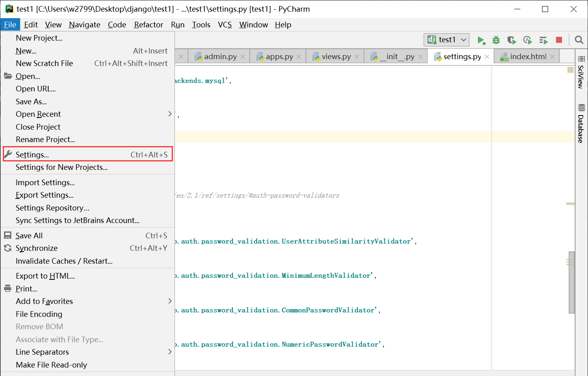This screenshot has height=376, width=588.
Task: Click the Profile run icon
Action: [x=528, y=40]
